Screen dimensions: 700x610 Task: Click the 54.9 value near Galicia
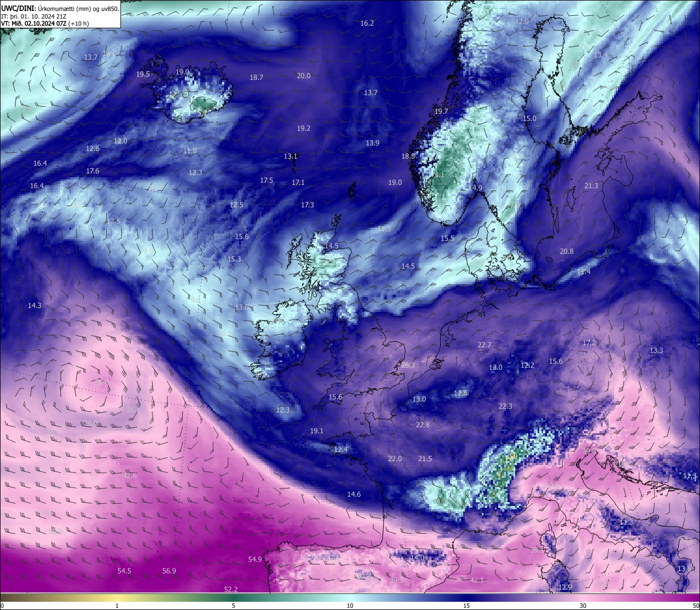coord(255,560)
